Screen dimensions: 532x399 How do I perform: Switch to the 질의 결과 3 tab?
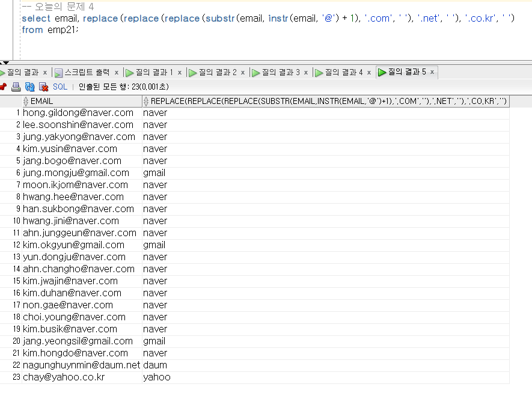tap(281, 72)
